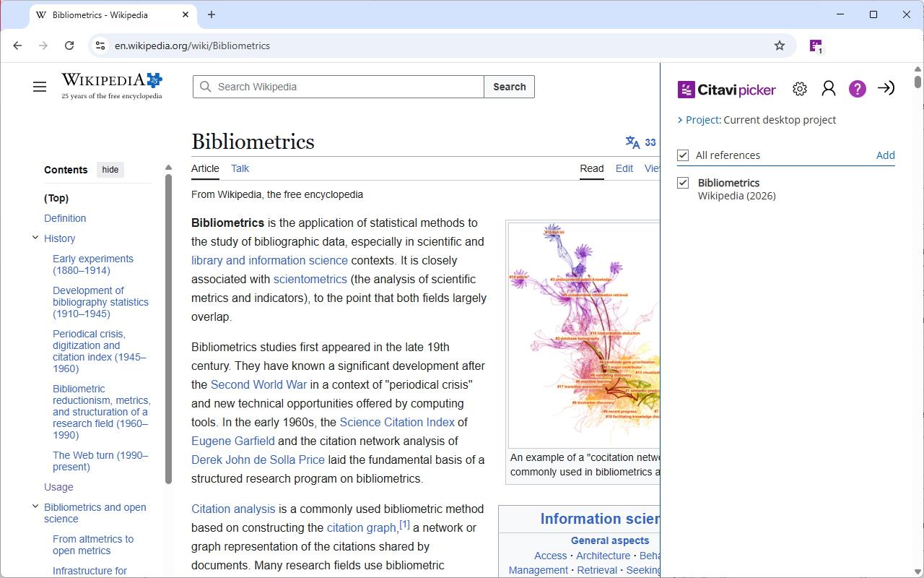The width and height of the screenshot is (924, 578).
Task: Click the Citavi Picker extension icon in toolbar
Action: pyautogui.click(x=816, y=46)
